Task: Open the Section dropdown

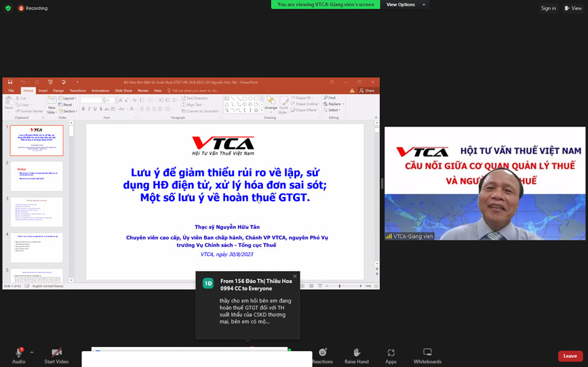Action: [68, 111]
